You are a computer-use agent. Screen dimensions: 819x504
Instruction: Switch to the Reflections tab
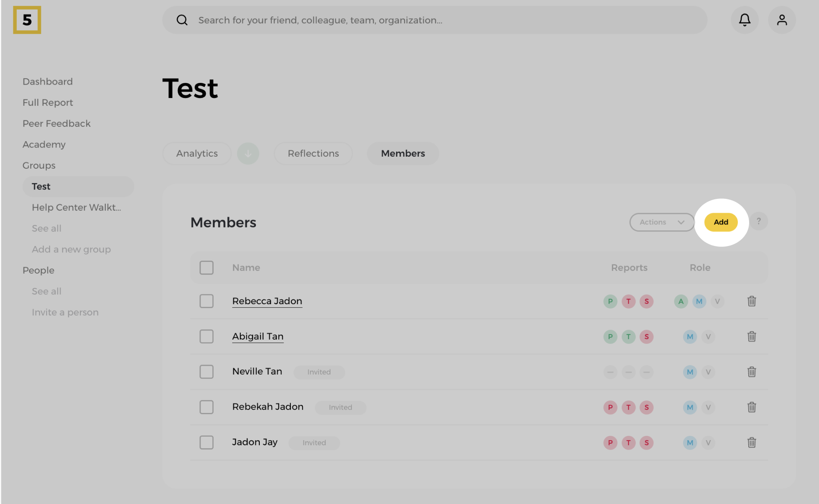pos(313,154)
